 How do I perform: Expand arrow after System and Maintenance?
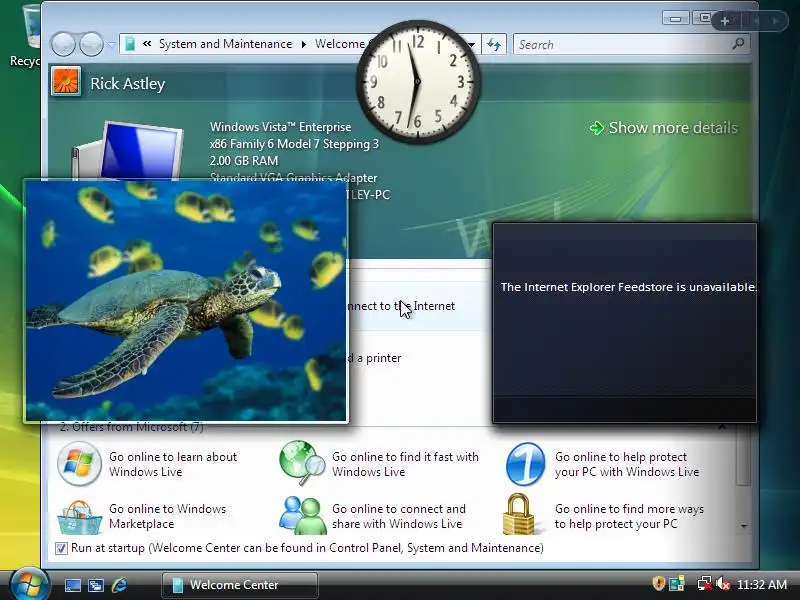pos(304,44)
